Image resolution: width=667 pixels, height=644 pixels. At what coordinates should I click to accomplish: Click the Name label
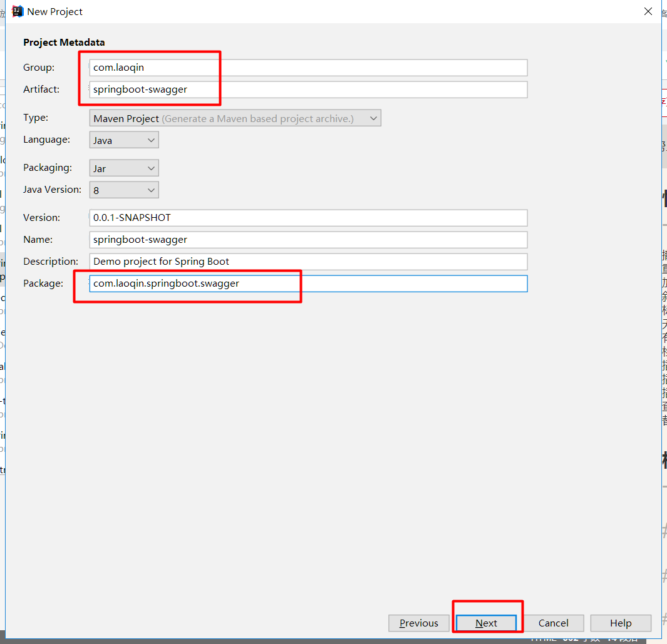pyautogui.click(x=38, y=239)
